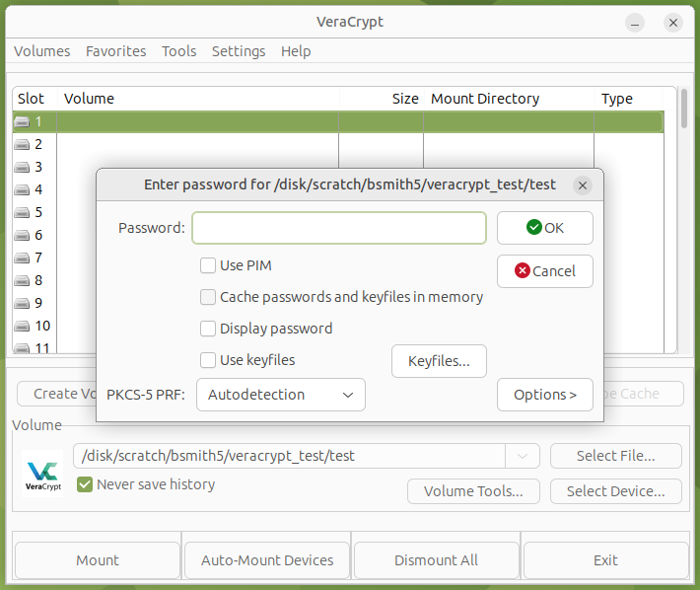
Task: Click the slot list vertical scrollbar
Action: tap(684, 109)
